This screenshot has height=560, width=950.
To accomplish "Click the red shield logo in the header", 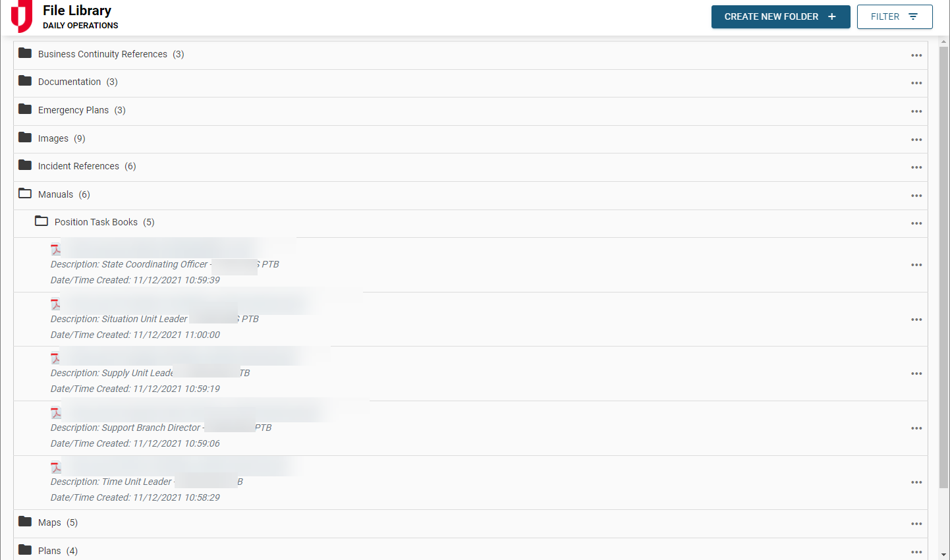I will coord(22,16).
